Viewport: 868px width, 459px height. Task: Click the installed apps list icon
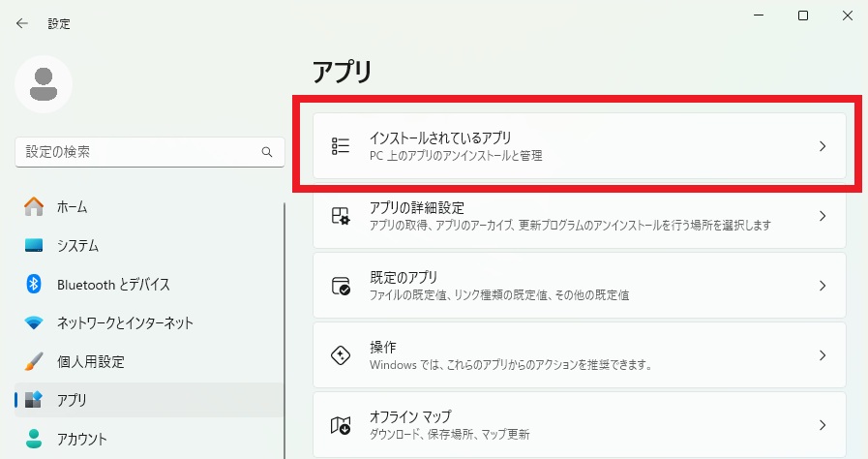coord(341,146)
